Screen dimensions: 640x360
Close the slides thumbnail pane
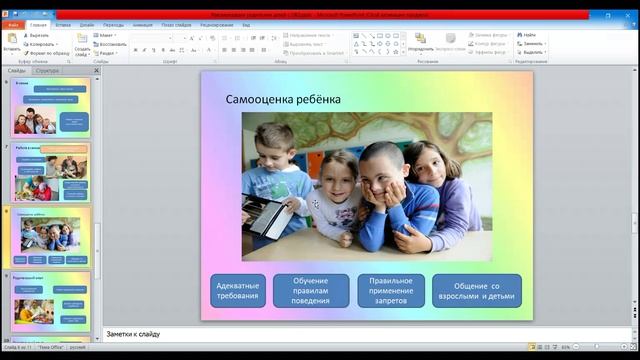97,71
